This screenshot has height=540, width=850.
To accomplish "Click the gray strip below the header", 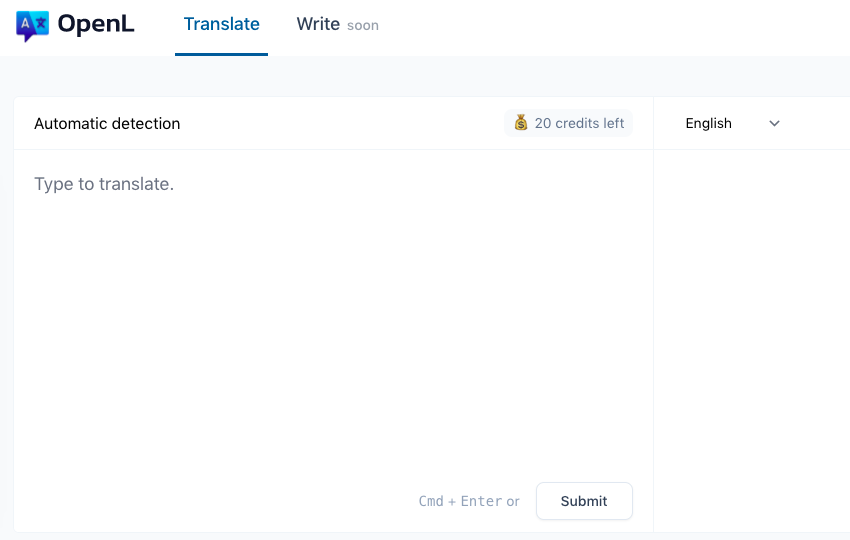I will [425, 76].
